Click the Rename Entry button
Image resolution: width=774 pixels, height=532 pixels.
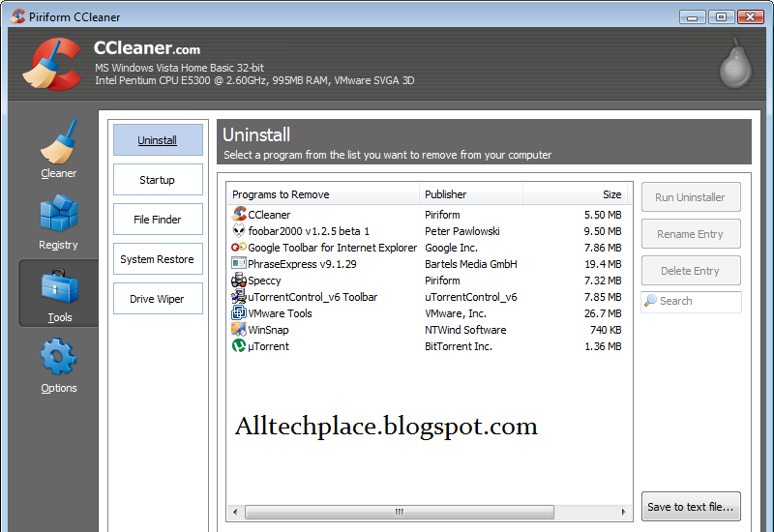click(x=691, y=233)
